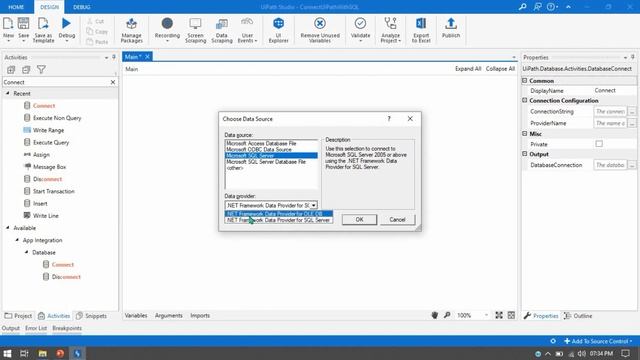The width and height of the screenshot is (640, 360).
Task: Click Collapse All in designer
Action: click(x=500, y=69)
